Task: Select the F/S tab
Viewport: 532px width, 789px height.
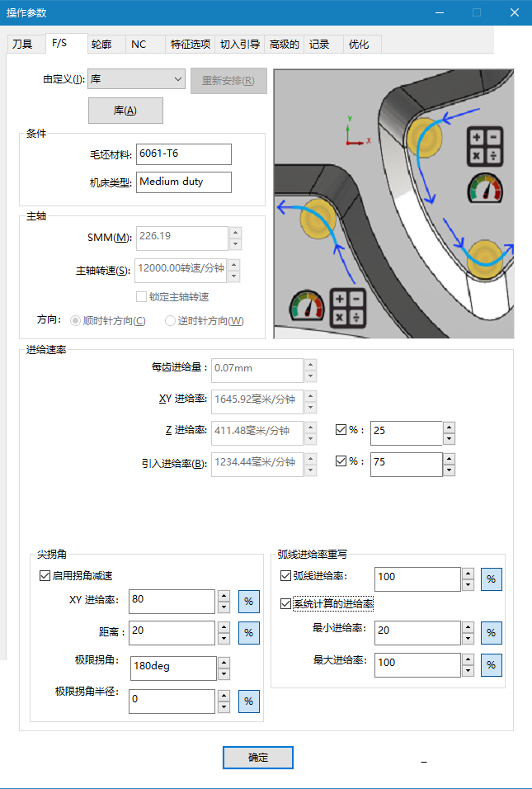Action: 66,43
